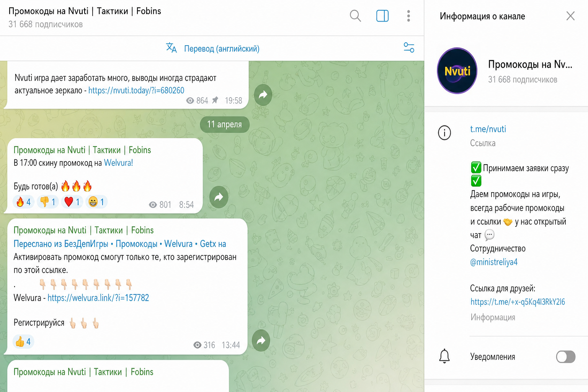Click the view count 316 on 13:44 message
588x392 pixels.
(x=204, y=345)
